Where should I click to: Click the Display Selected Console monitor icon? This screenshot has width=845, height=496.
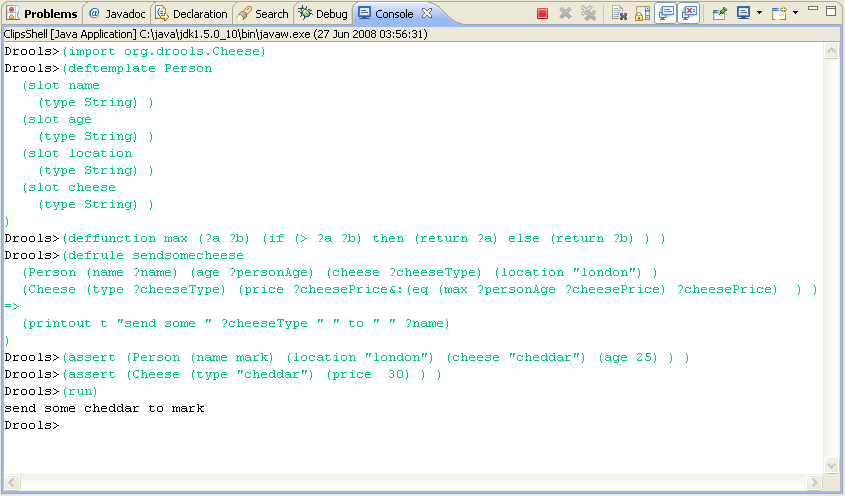(743, 14)
